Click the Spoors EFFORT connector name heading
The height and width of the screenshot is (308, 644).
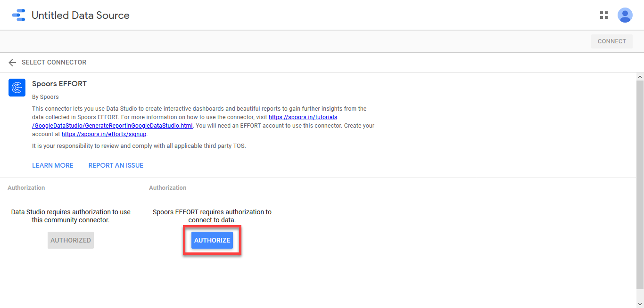(x=59, y=84)
